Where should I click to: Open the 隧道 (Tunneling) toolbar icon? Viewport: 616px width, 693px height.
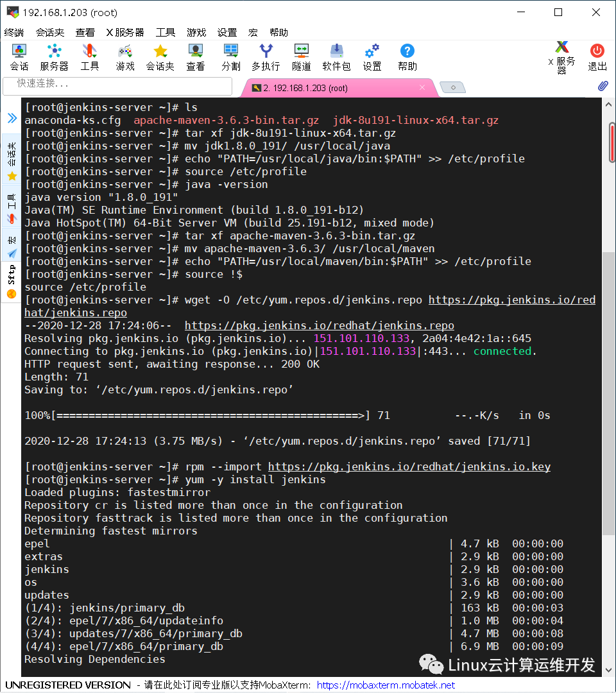(302, 58)
